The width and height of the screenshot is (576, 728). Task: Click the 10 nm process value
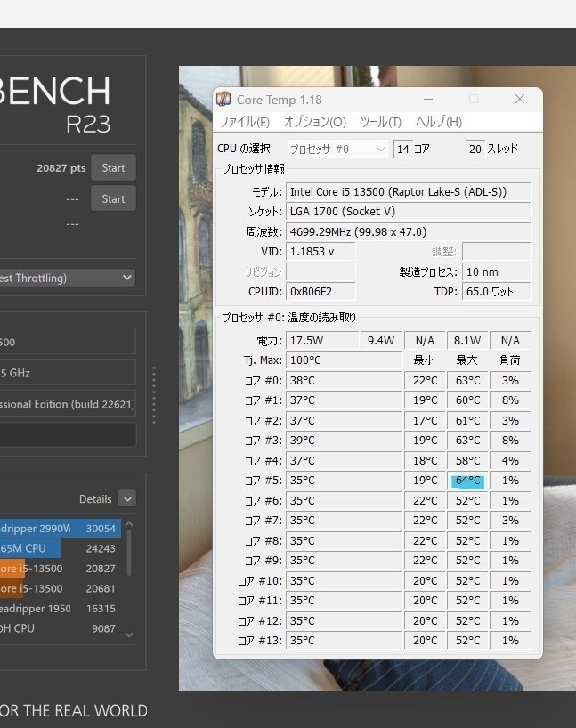coord(497,271)
